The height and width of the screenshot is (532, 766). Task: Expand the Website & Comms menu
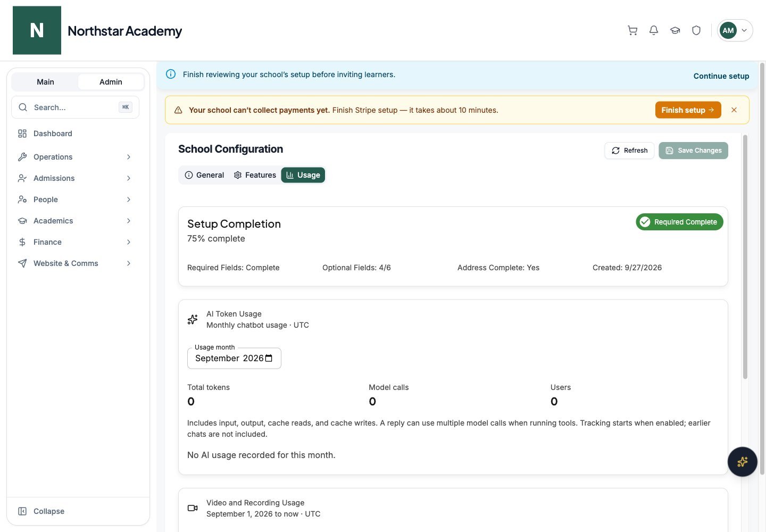click(x=75, y=263)
